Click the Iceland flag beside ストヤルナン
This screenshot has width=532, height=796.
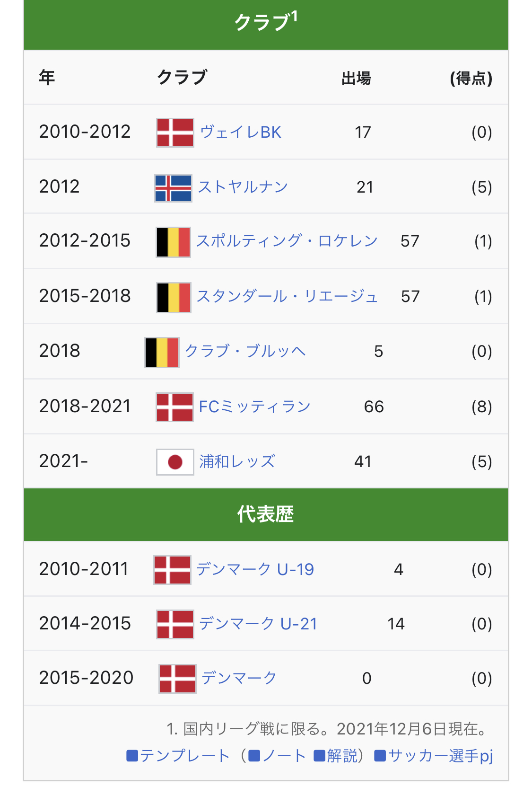173,188
